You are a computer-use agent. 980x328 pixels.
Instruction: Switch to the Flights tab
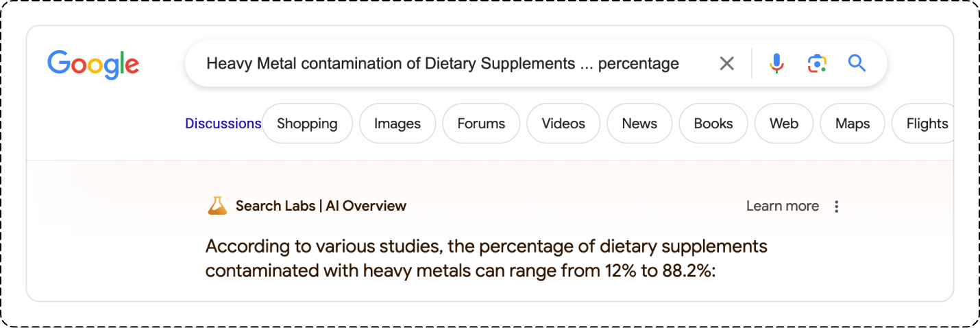point(927,124)
